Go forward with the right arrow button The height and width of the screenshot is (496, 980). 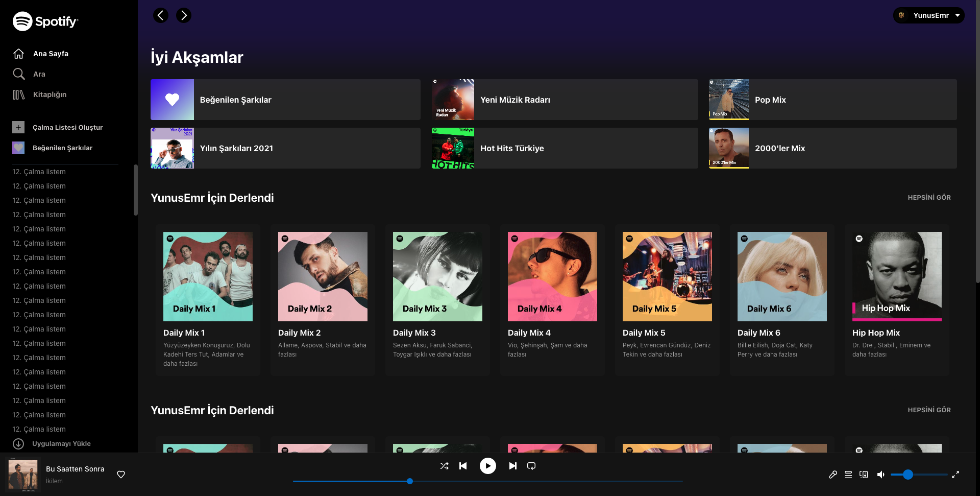tap(184, 15)
